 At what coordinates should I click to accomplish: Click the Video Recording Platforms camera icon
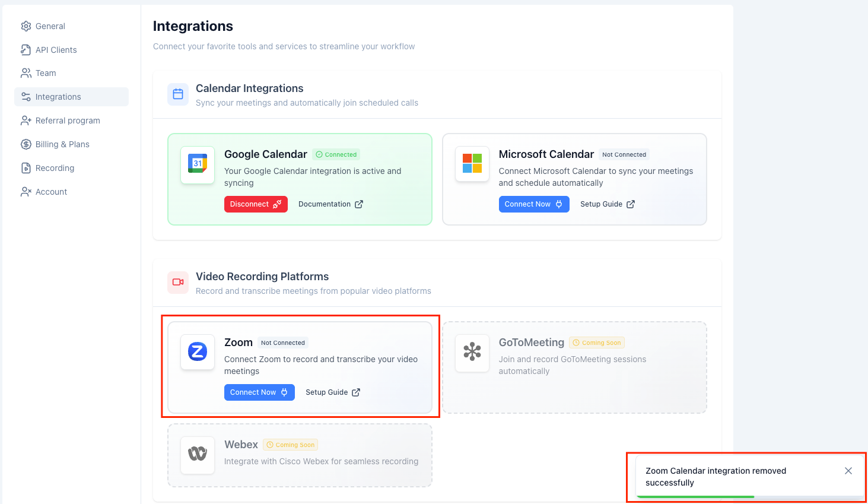pos(178,283)
